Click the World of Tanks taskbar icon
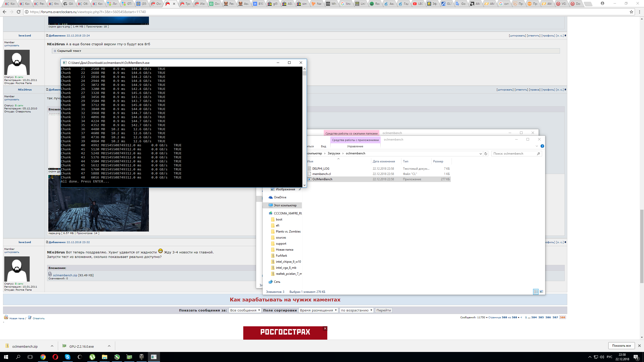The image size is (644, 362). [x=141, y=357]
